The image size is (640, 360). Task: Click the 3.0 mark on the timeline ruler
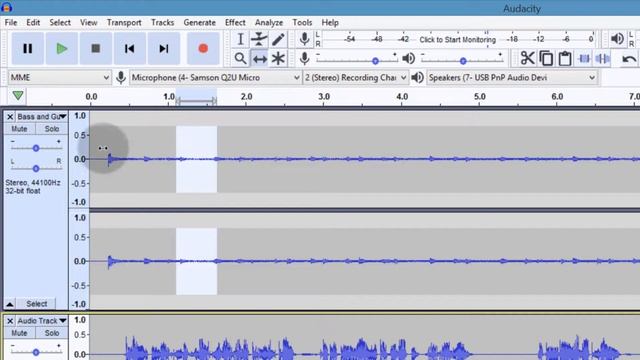tap(324, 97)
